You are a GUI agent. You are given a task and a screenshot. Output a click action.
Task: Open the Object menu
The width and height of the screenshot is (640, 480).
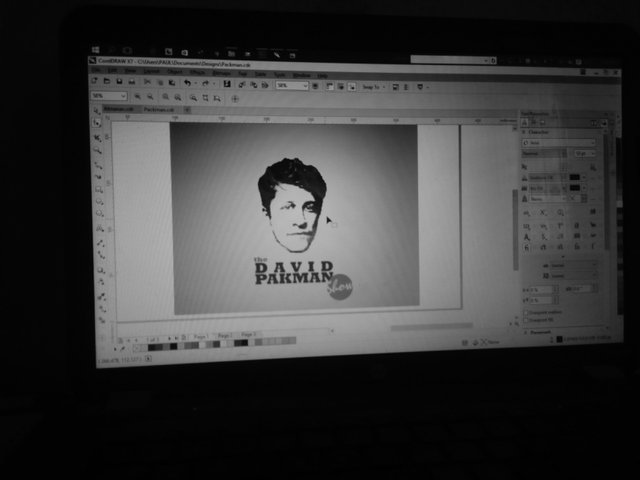(174, 72)
